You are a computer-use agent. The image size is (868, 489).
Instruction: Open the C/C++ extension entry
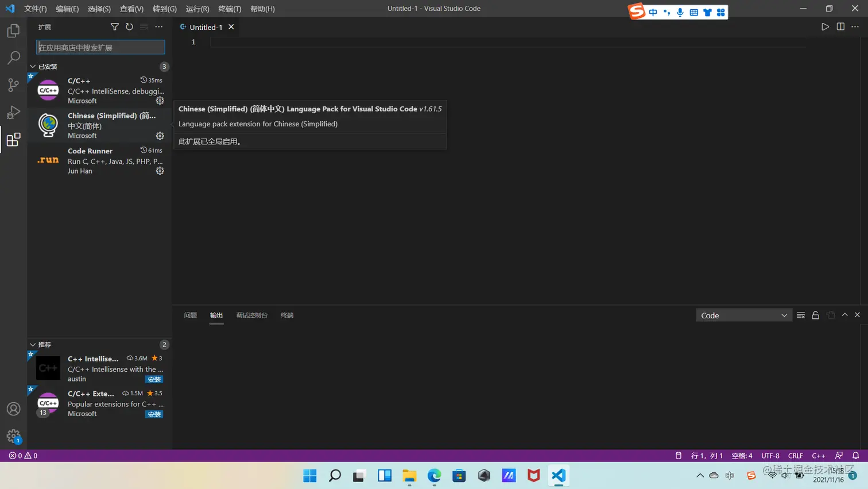[100, 90]
